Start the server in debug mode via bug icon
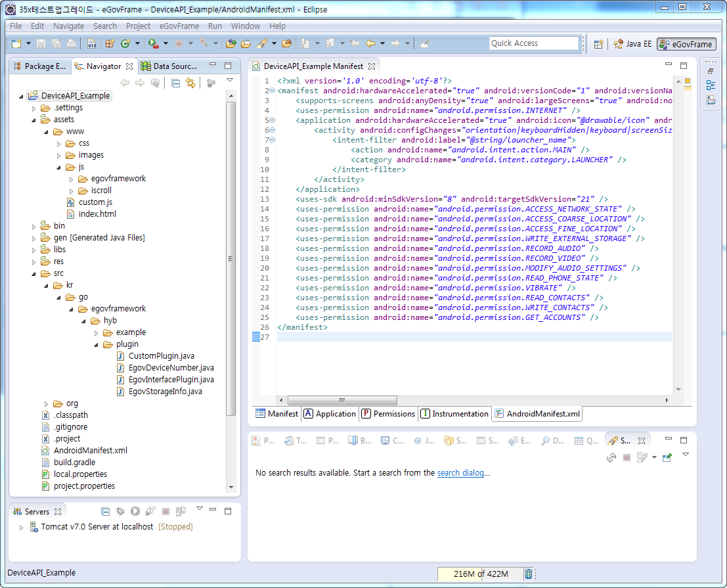The width and height of the screenshot is (727, 588). (x=120, y=511)
